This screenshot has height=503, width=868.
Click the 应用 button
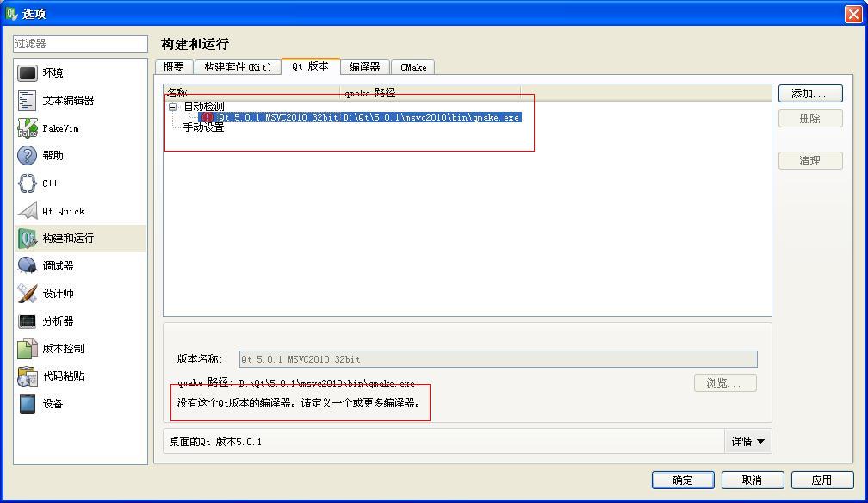point(822,481)
